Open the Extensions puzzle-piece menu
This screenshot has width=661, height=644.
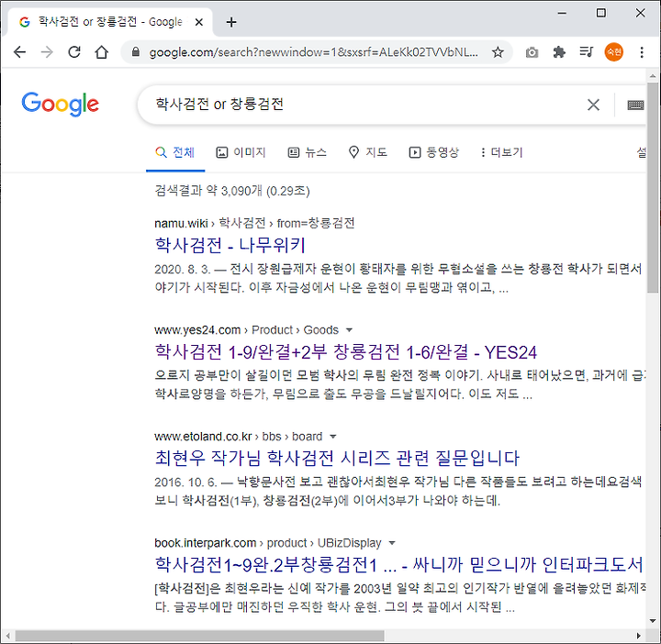click(x=559, y=52)
